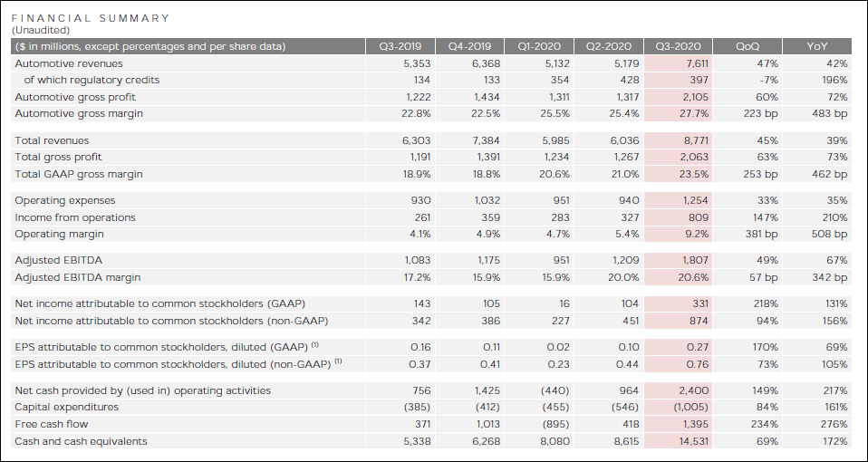Select the Q1-2020 column header
Screen dimensions: 868x462
tap(537, 47)
